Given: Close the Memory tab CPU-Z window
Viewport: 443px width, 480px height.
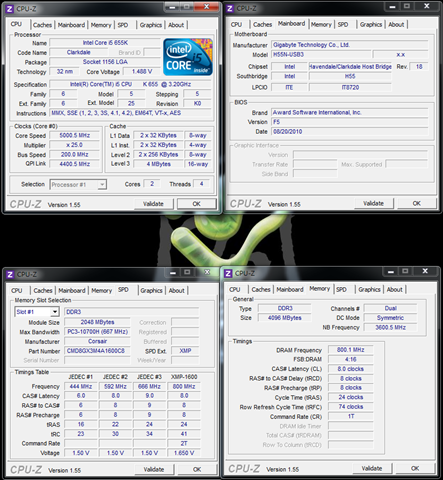Looking at the screenshot, I should (425, 271).
